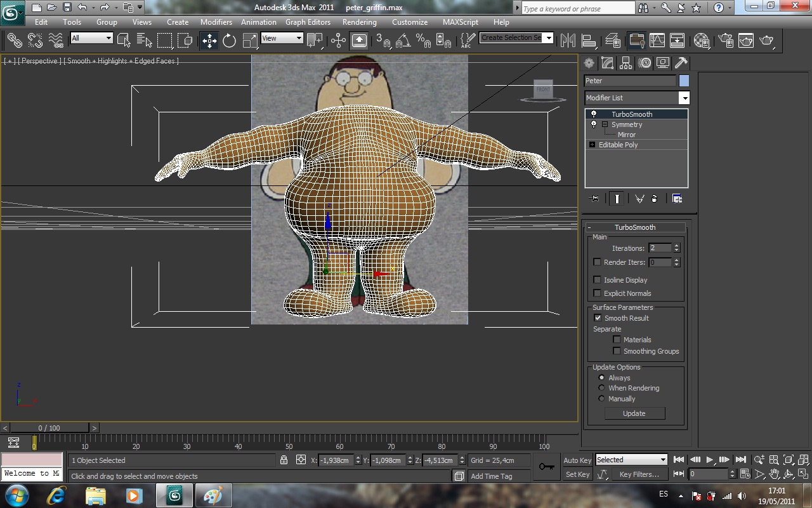
Task: Open the Key Filters dialog
Action: pos(639,474)
